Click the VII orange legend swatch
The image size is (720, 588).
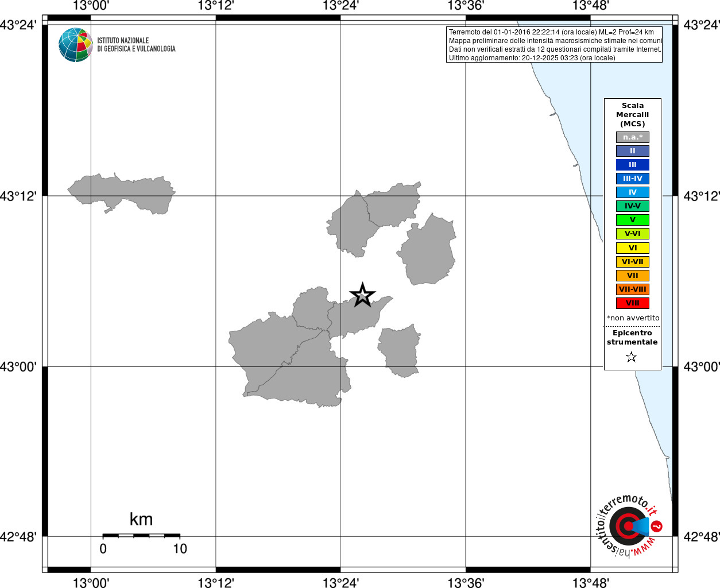pos(633,276)
